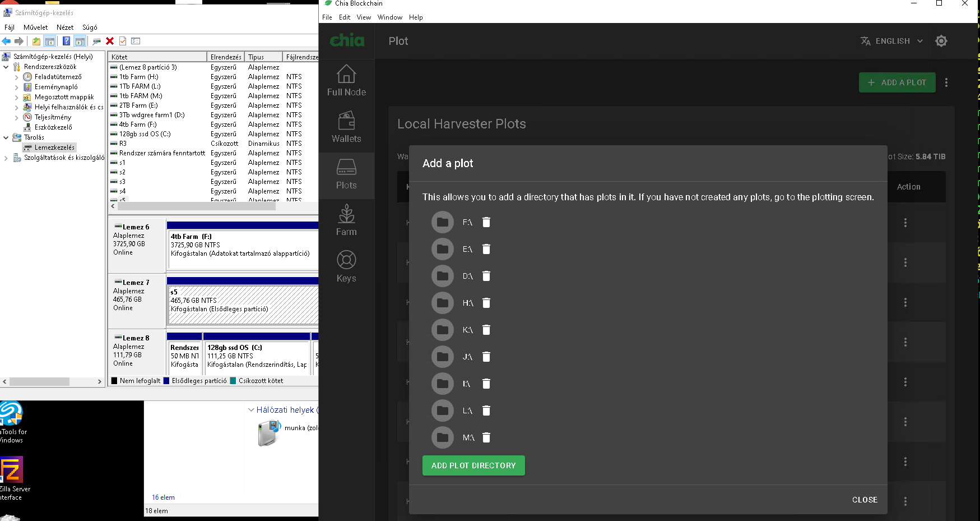This screenshot has width=980, height=521.
Task: Open more options beside Add a Plot
Action: [x=946, y=82]
